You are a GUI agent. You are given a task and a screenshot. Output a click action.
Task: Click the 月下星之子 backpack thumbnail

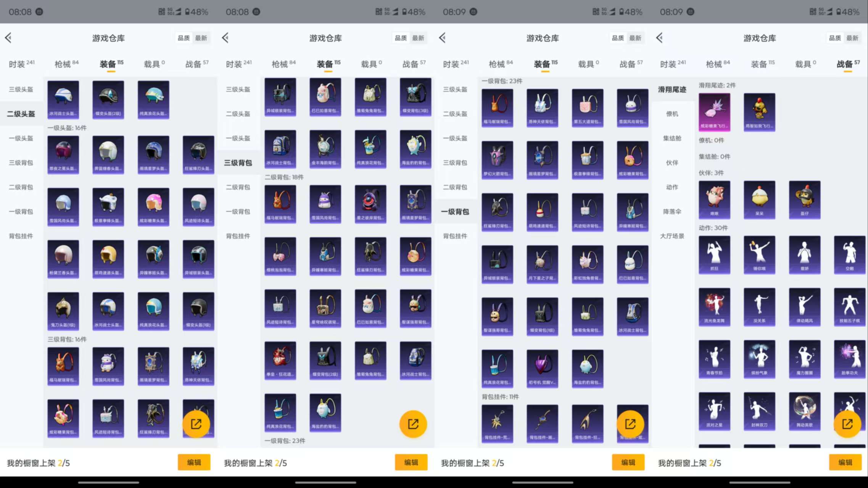coord(542,264)
